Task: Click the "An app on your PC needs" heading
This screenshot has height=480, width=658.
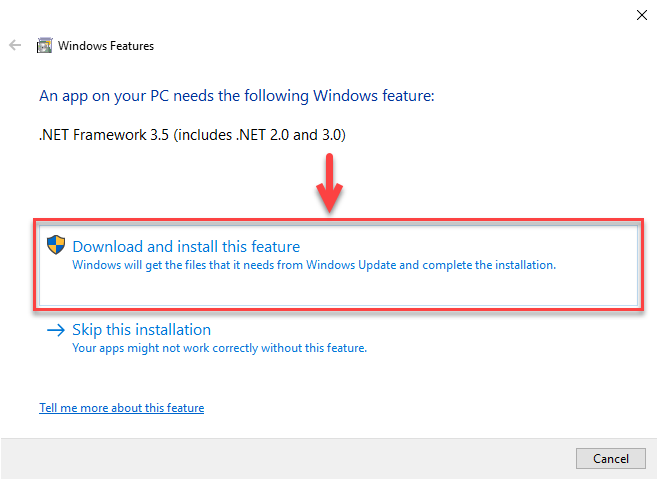Action: tap(237, 96)
